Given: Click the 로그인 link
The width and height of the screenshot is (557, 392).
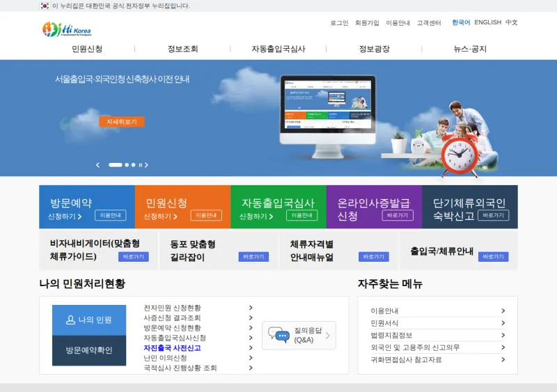Looking at the screenshot, I should click(339, 23).
